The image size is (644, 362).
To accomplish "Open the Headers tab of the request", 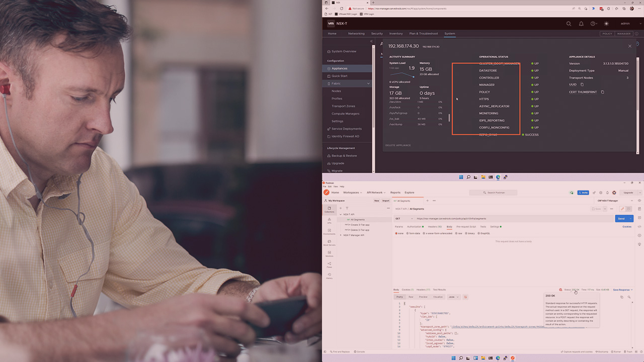I will [x=434, y=227].
